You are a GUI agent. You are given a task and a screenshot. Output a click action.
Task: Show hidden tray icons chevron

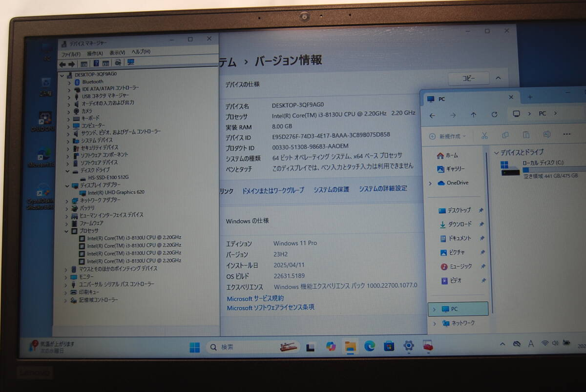click(502, 344)
